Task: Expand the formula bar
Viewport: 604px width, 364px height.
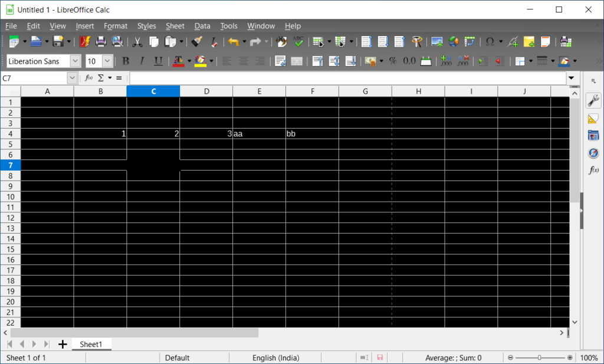Action: pyautogui.click(x=571, y=78)
